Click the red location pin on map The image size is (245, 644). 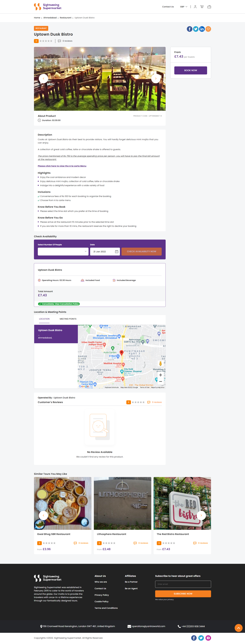122,353
